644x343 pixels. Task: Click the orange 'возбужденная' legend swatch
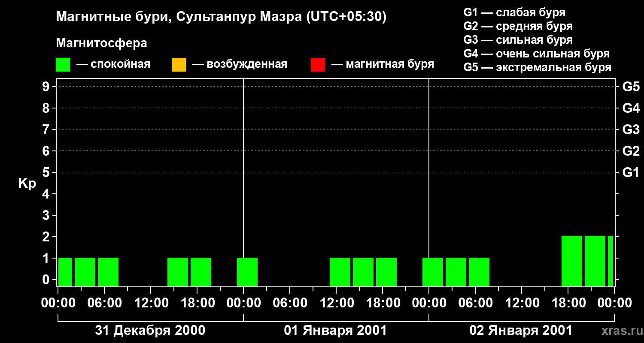point(179,65)
